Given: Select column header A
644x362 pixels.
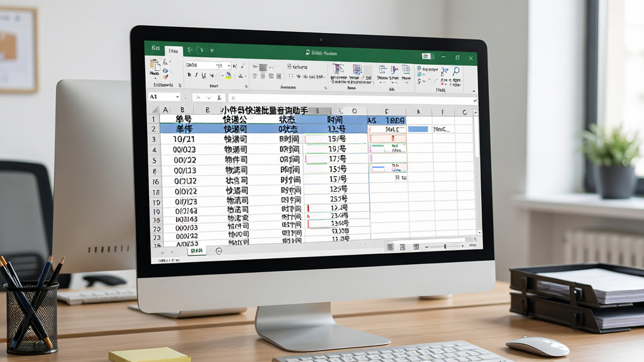Looking at the screenshot, I should click(x=165, y=109).
